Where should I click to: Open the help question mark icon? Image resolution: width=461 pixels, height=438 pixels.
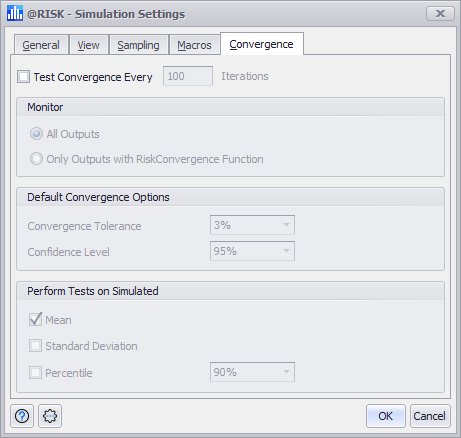[22, 416]
